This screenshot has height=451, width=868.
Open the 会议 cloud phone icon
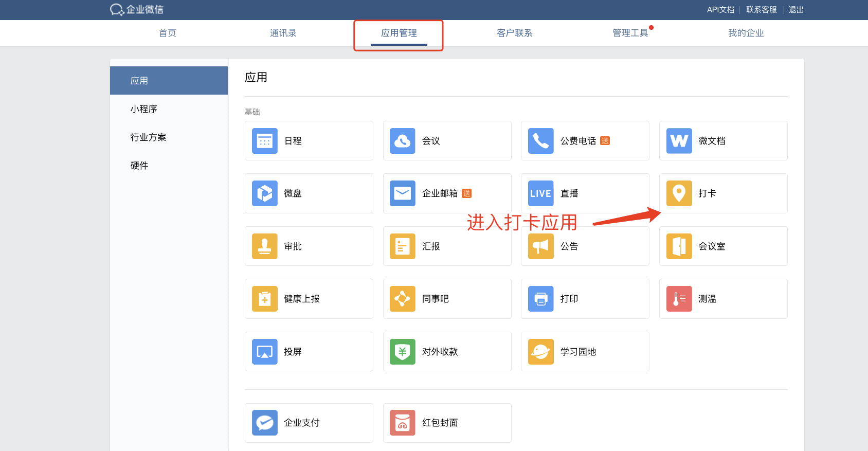[x=403, y=141]
